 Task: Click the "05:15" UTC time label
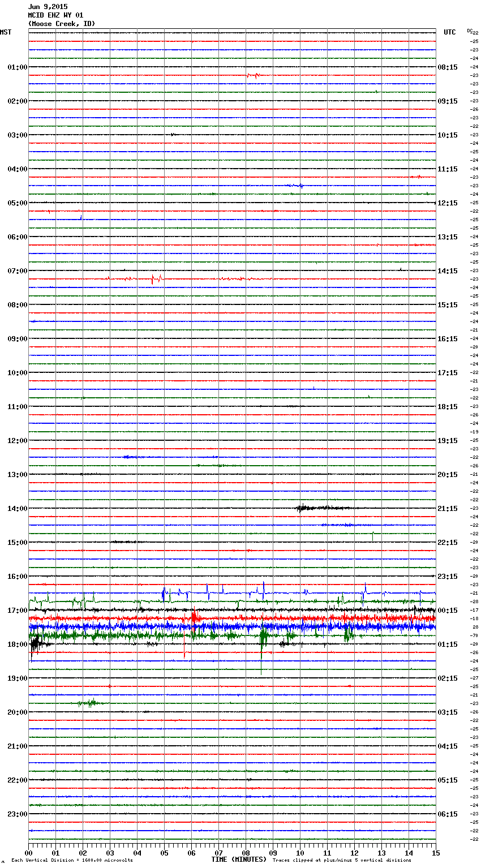[x=448, y=780]
